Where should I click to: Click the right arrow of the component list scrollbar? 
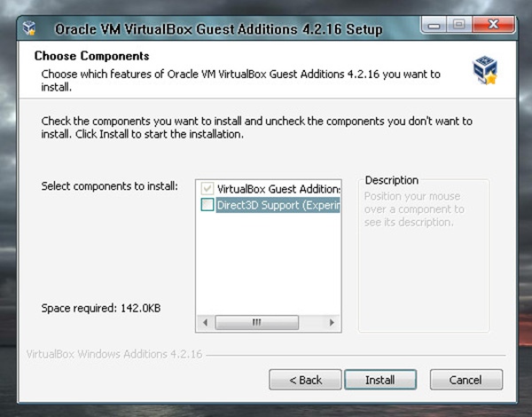333,323
